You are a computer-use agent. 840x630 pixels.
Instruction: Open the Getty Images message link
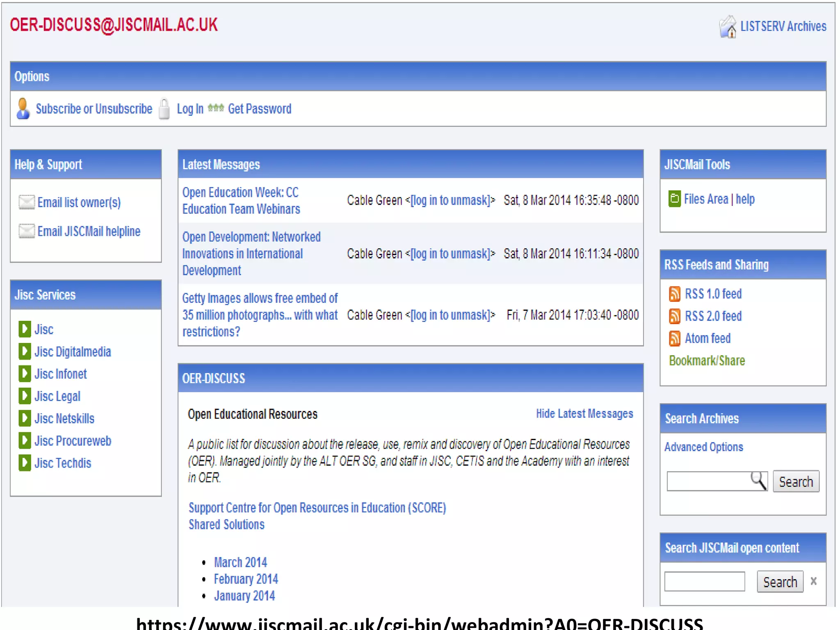[260, 315]
